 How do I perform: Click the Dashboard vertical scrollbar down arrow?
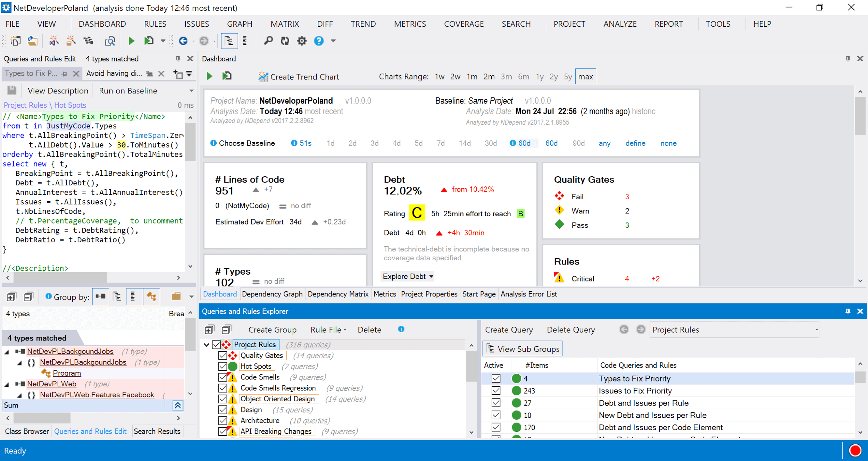tap(860, 280)
